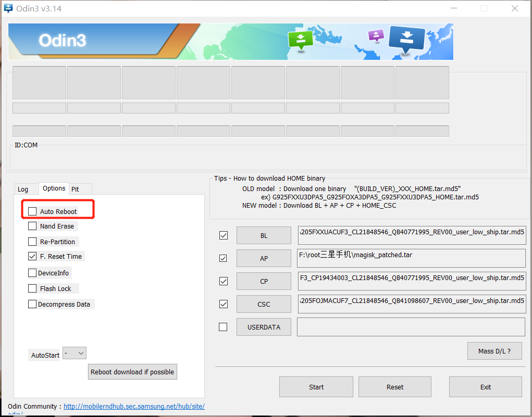Uncheck the checkbox beside the AP button
Screen dimensions: 532x417
(x=223, y=258)
